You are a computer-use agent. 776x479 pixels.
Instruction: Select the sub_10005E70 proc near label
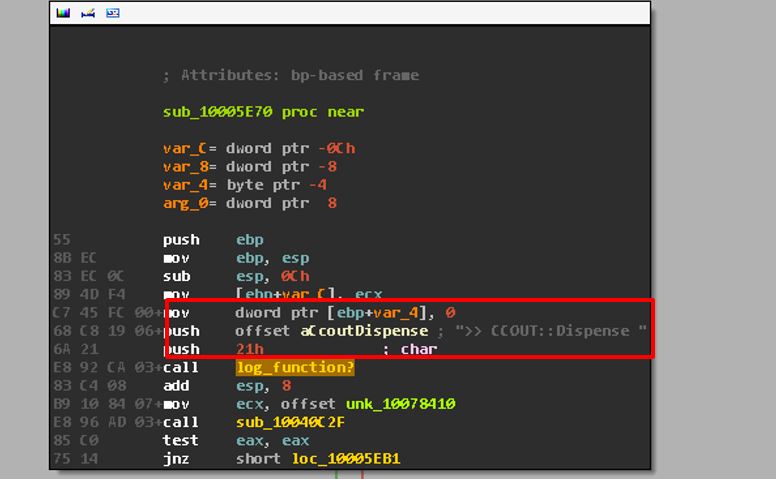263,112
